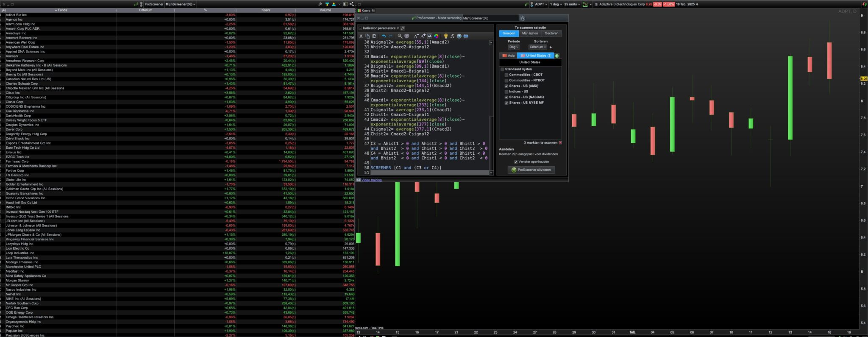The height and width of the screenshot is (337, 868).
Task: Open the Periode Dag dropdown
Action: (x=514, y=47)
